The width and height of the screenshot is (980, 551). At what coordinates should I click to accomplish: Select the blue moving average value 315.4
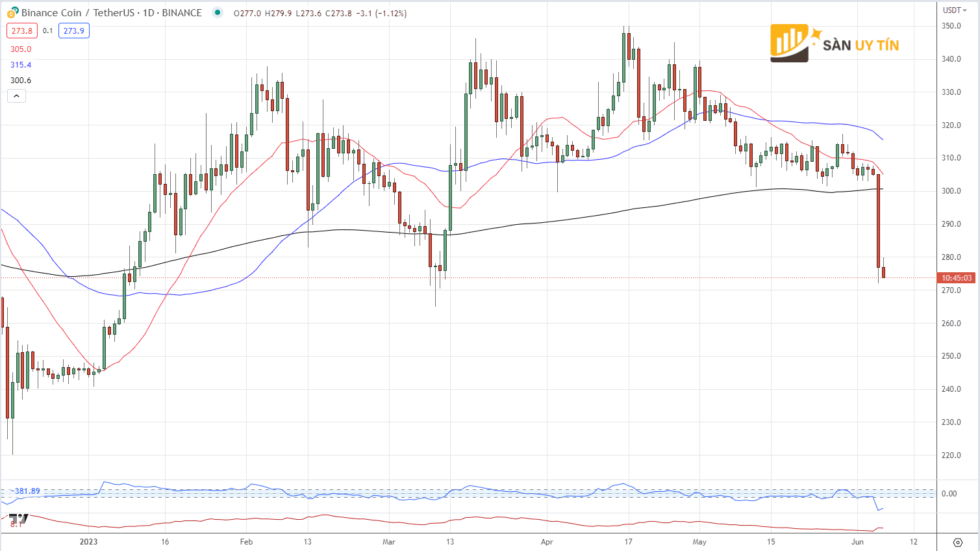pos(21,65)
